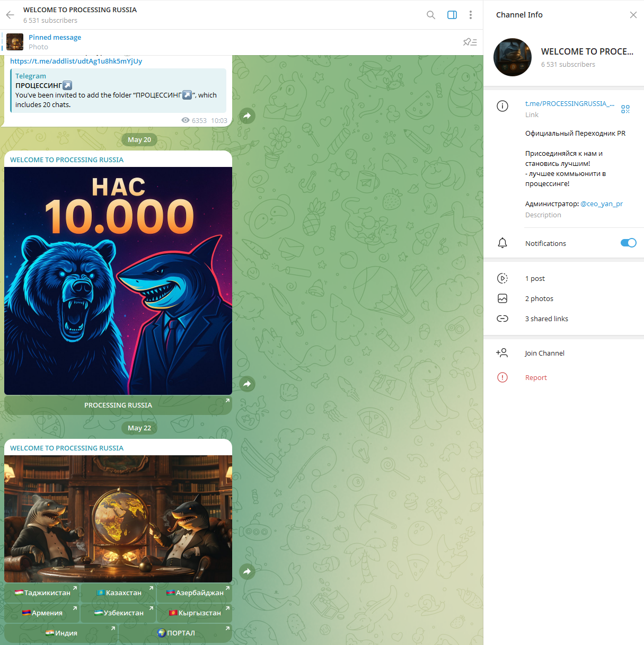Toggle the side panel icon in header
Image resolution: width=644 pixels, height=645 pixels.
(452, 15)
